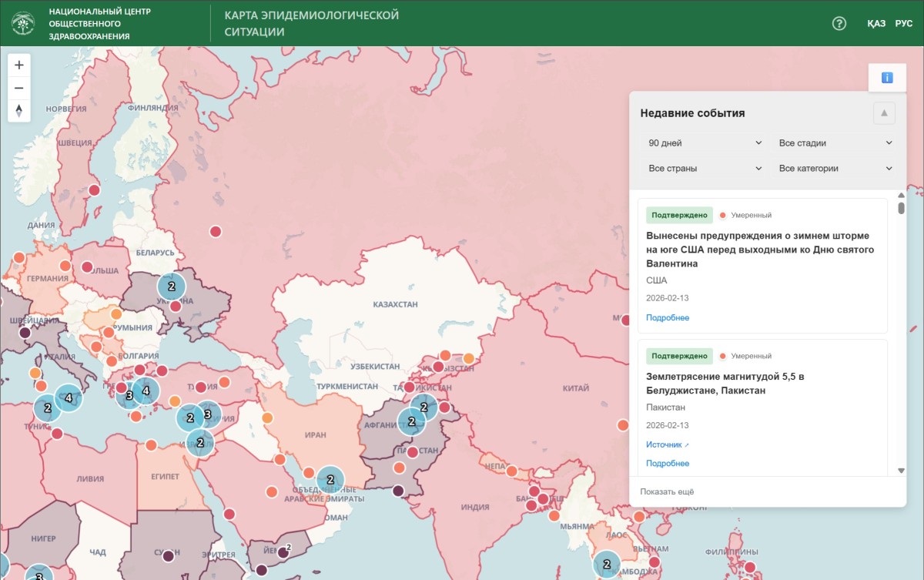The width and height of the screenshot is (924, 580).
Task: Click Показать ещё to load more events
Action: click(x=667, y=491)
